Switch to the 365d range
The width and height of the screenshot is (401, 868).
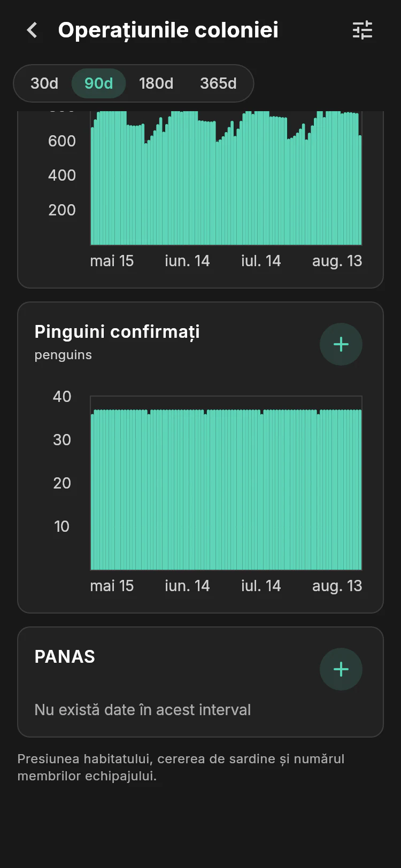click(x=218, y=83)
